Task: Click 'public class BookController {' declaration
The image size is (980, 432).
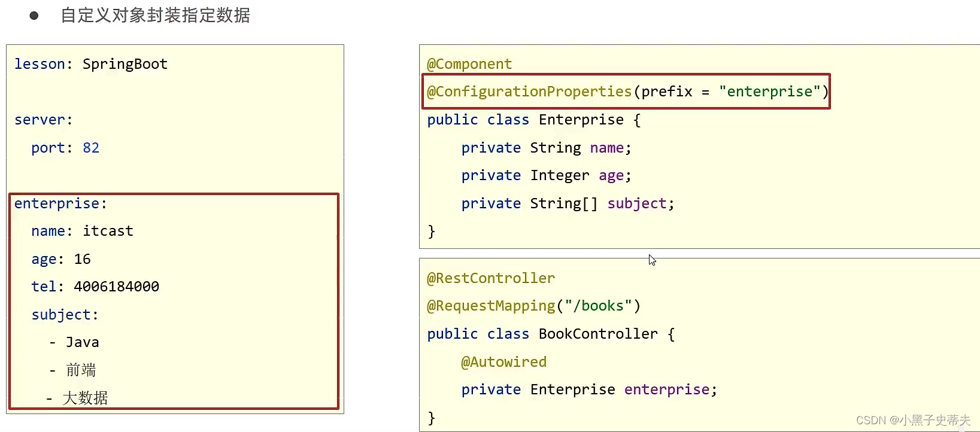Action: click(551, 334)
